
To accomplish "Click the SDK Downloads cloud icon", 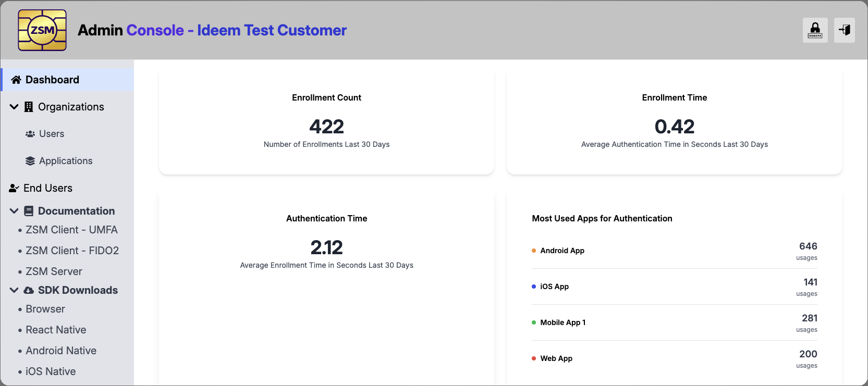I will [29, 290].
